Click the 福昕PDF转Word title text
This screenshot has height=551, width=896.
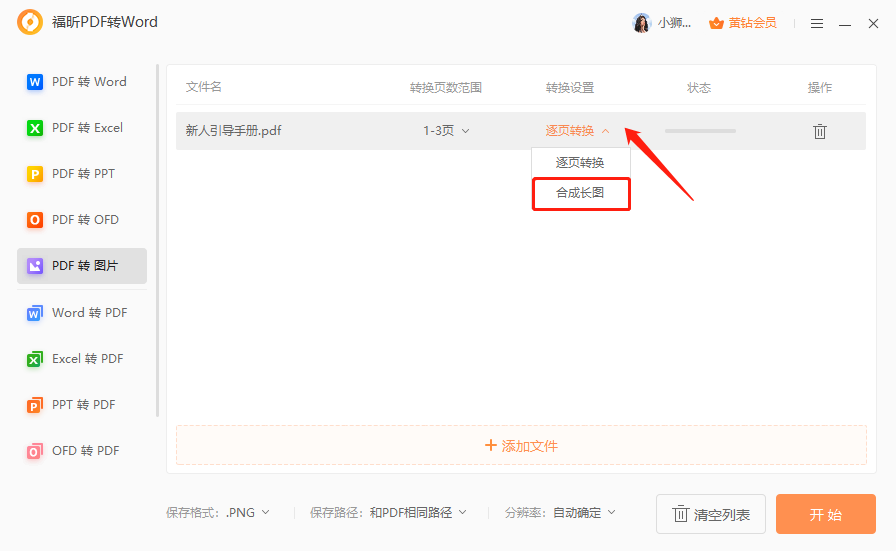click(105, 22)
